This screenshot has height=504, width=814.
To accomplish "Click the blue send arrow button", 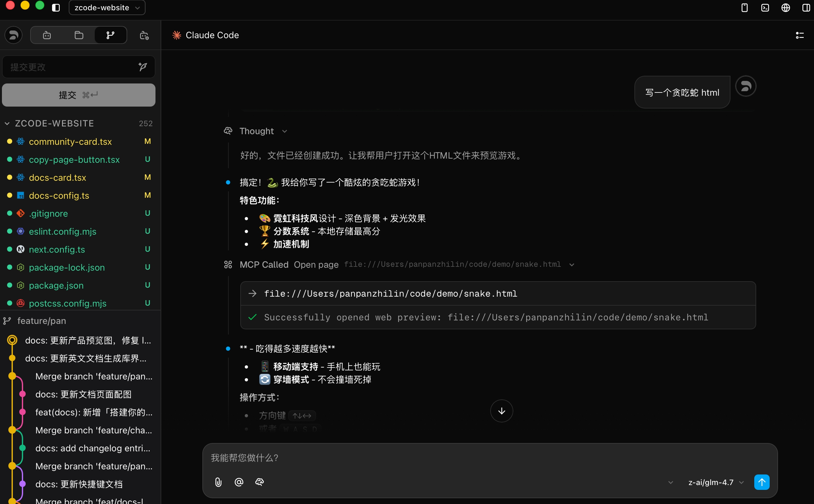I will pos(762,482).
